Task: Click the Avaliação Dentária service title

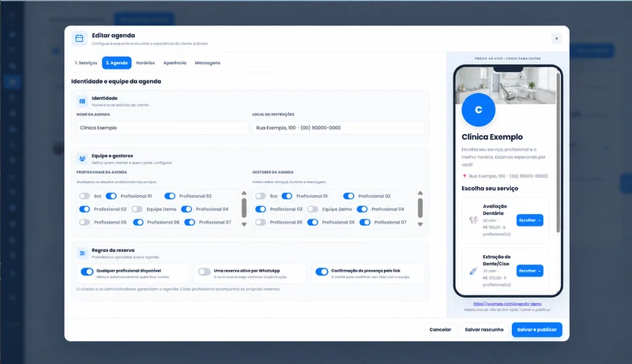Action: click(495, 209)
